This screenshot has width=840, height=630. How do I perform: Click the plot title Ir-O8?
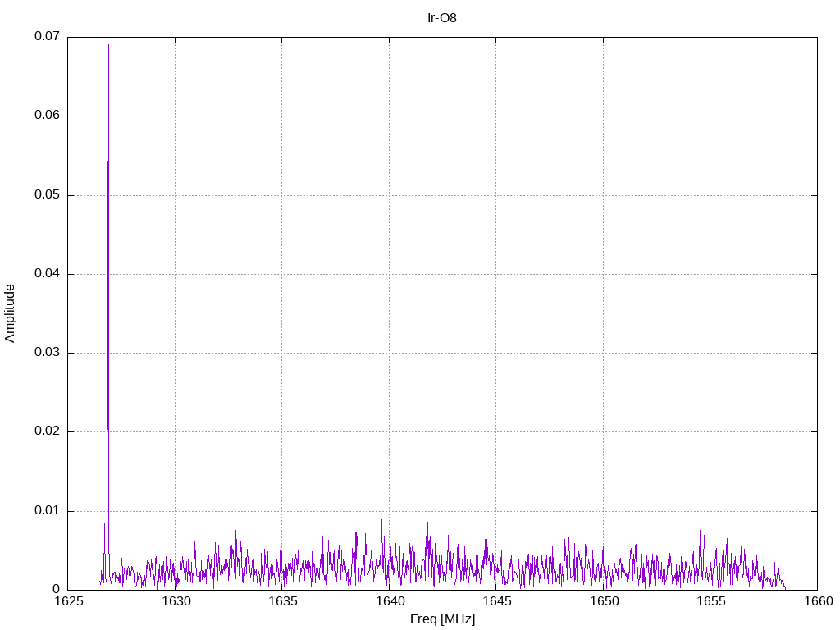click(x=443, y=17)
